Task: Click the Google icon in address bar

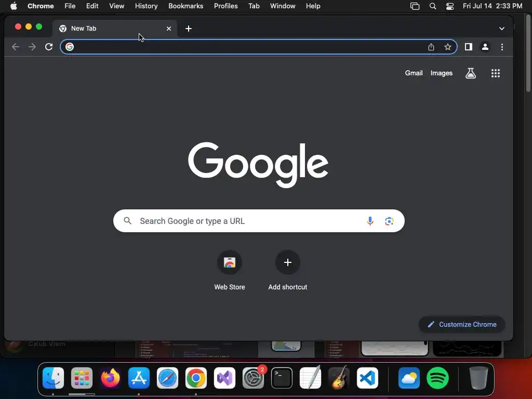Action: [70, 47]
